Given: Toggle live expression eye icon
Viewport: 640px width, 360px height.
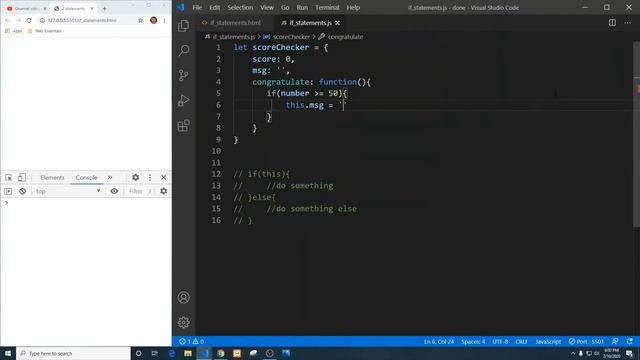Looking at the screenshot, I should tap(114, 191).
